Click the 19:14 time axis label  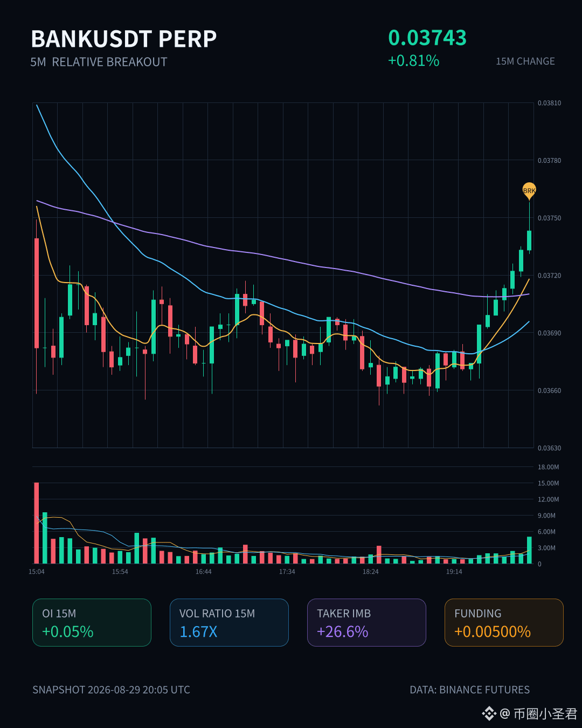tap(454, 572)
